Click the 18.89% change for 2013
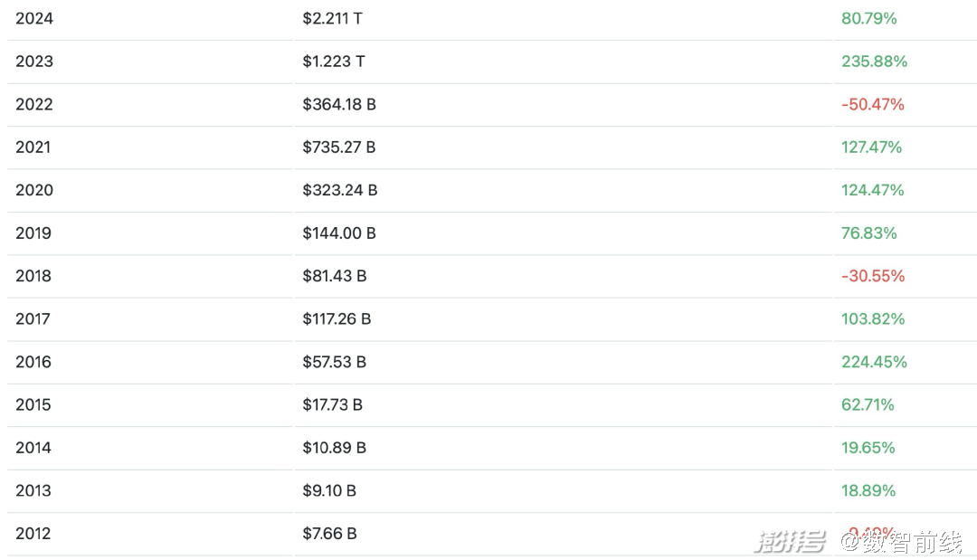This screenshot has width=977, height=560. coord(868,491)
